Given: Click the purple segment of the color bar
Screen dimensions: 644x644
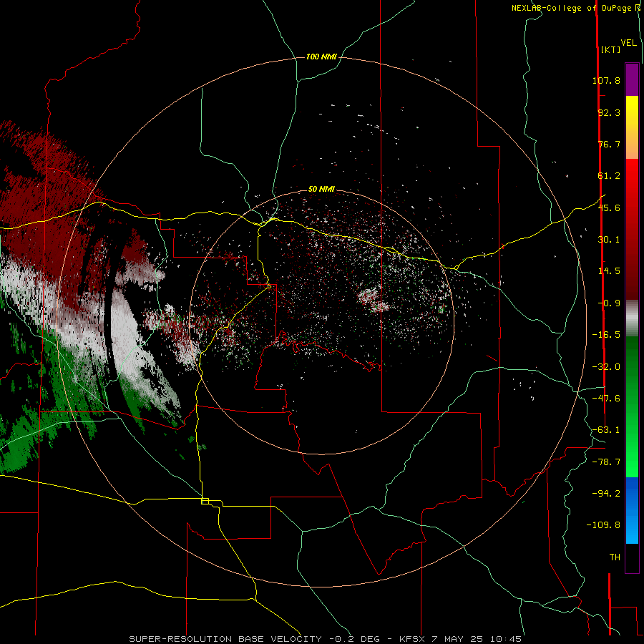Looking at the screenshot, I should (632, 79).
